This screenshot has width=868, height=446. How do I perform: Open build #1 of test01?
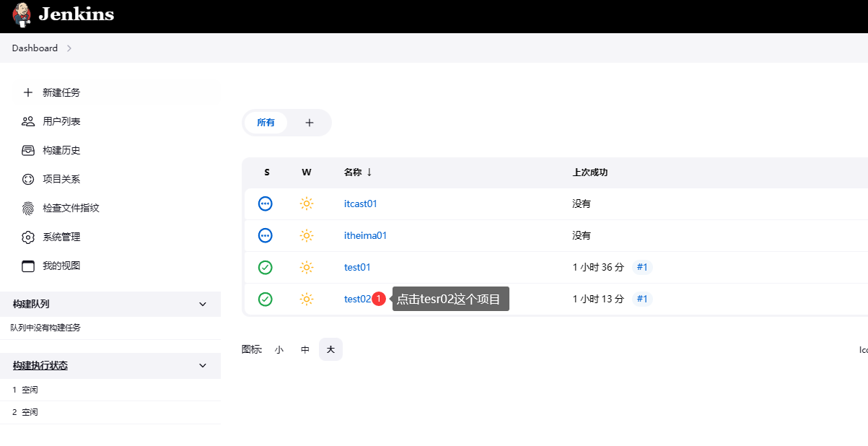coord(643,267)
